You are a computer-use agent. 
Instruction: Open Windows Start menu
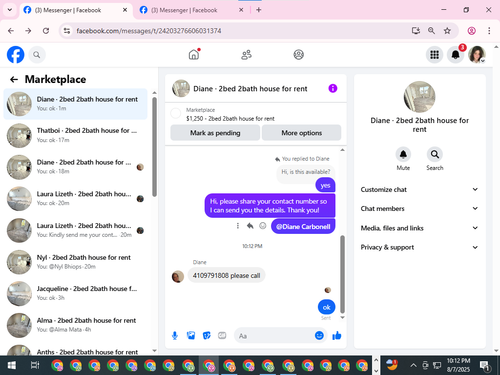pos(11,365)
